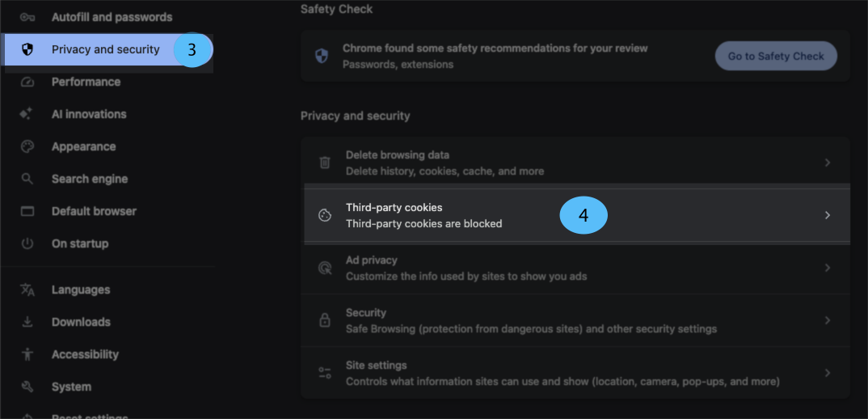Click the Security lock icon

tap(325, 320)
